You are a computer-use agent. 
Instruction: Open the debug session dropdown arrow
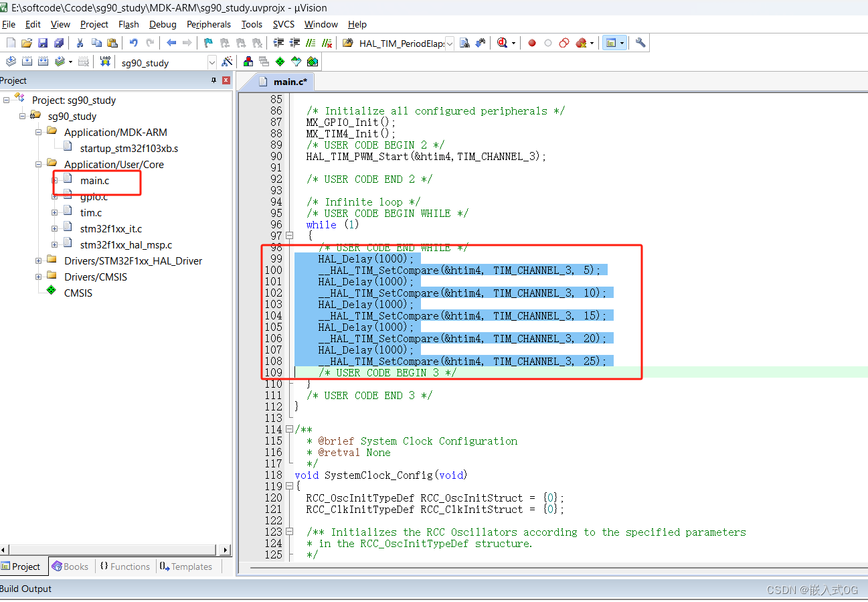(x=513, y=43)
